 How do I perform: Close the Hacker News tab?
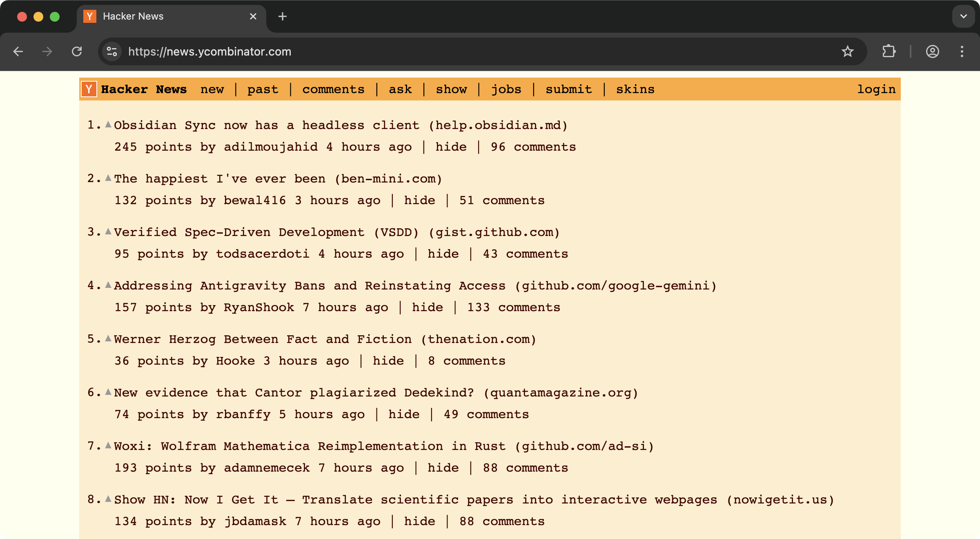click(x=253, y=16)
